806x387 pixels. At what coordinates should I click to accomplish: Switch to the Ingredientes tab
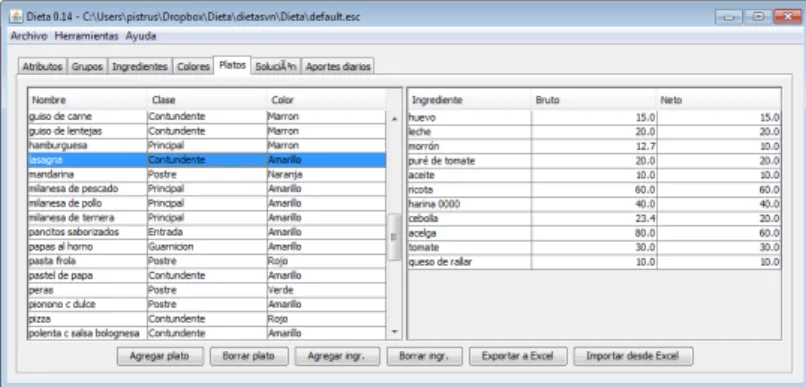tap(140, 67)
